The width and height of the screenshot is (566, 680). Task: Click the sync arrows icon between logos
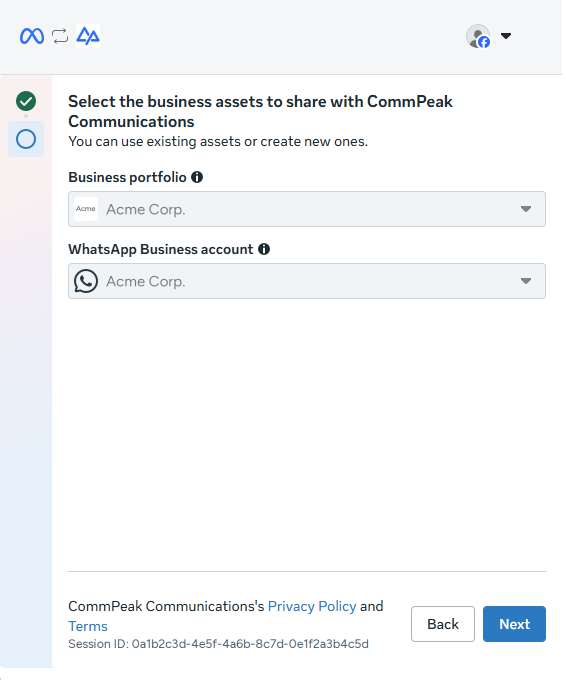click(x=60, y=36)
